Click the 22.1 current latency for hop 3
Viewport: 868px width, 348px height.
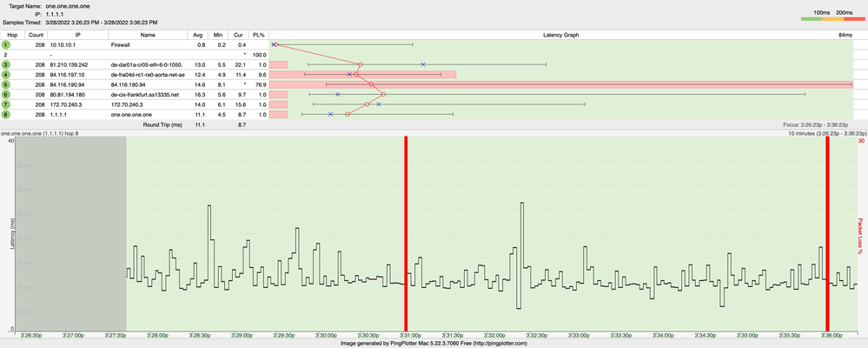click(x=241, y=65)
